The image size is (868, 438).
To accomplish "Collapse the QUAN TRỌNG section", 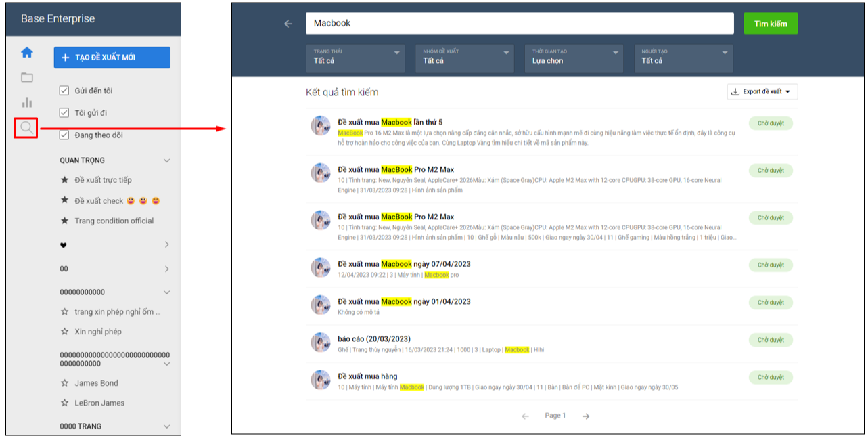I will coord(167,160).
